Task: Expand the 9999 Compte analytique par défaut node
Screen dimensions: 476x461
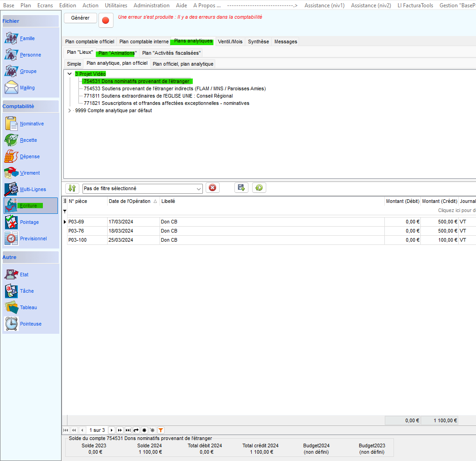Action: pos(70,110)
